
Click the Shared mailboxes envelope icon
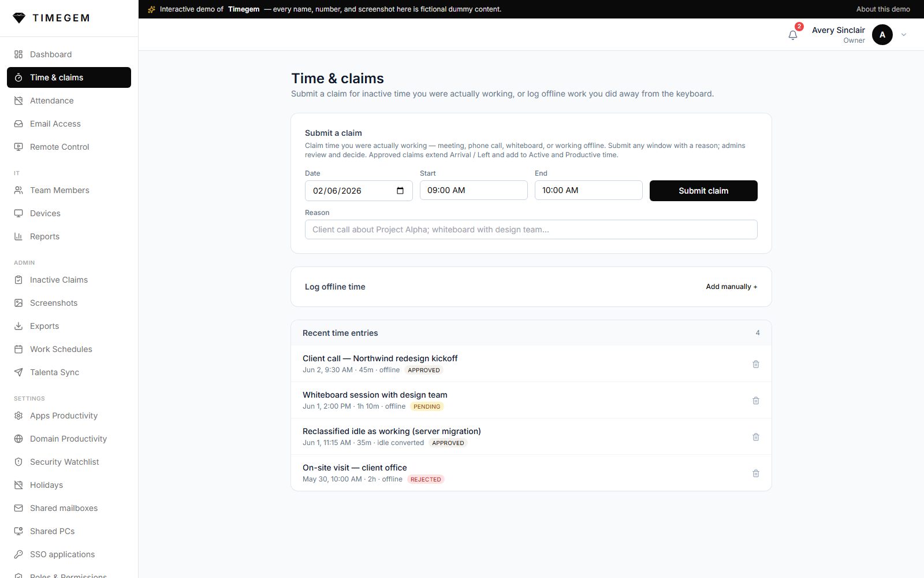click(x=18, y=508)
